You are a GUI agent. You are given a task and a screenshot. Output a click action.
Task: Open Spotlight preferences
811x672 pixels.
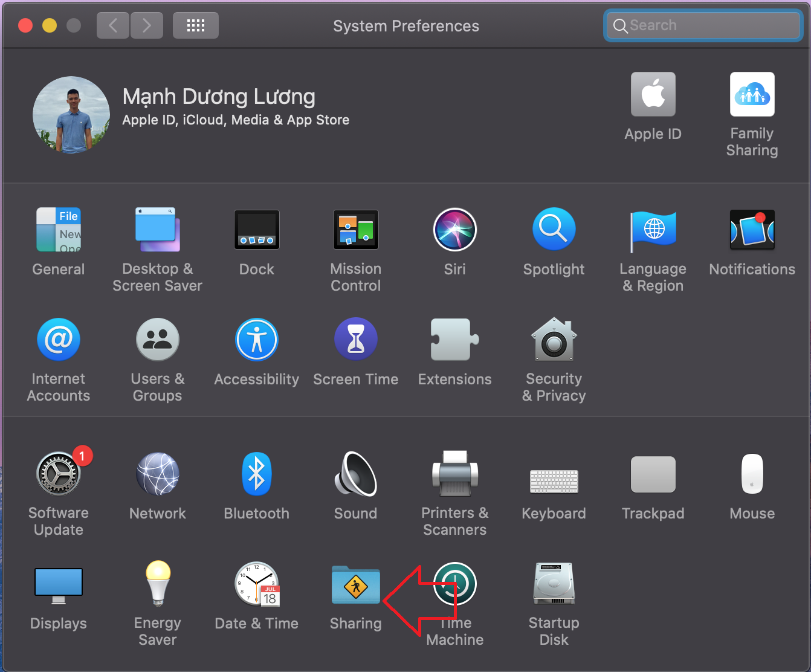[x=554, y=230]
